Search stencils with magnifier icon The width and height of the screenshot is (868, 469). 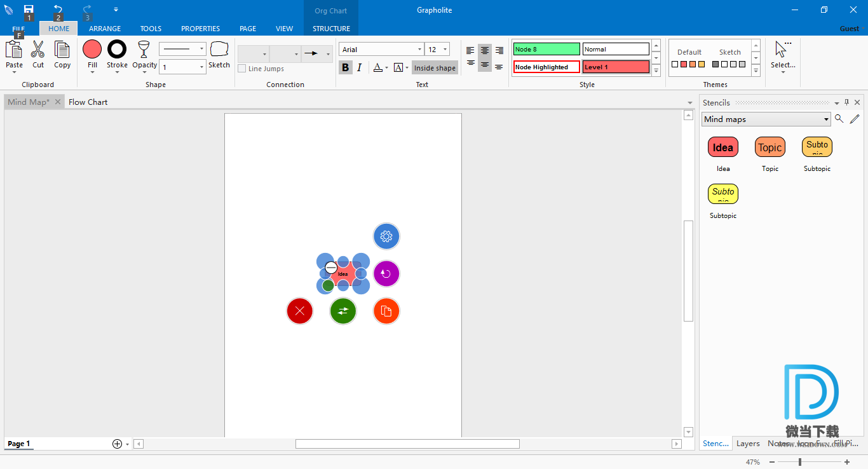(839, 119)
